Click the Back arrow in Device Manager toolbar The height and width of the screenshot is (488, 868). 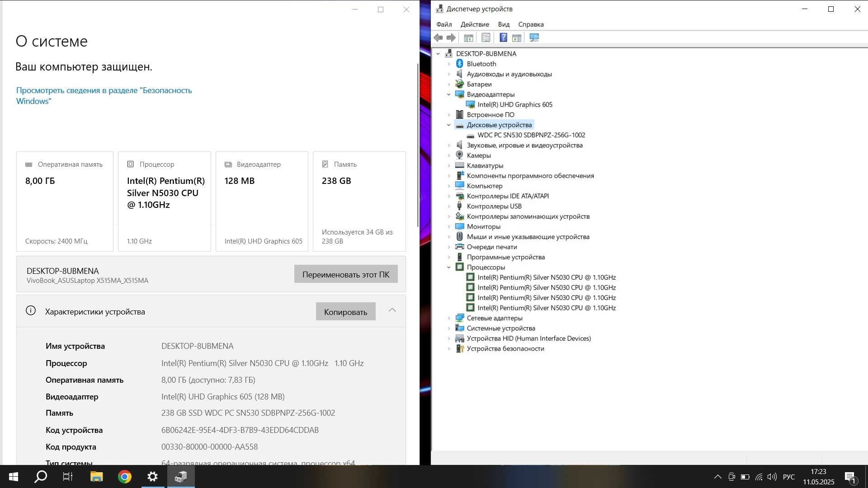(x=438, y=38)
